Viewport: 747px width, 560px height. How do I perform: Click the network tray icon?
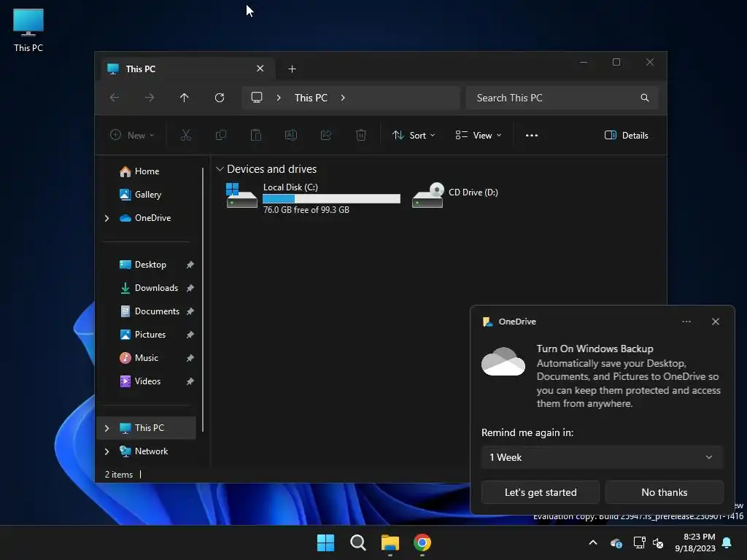coord(639,542)
